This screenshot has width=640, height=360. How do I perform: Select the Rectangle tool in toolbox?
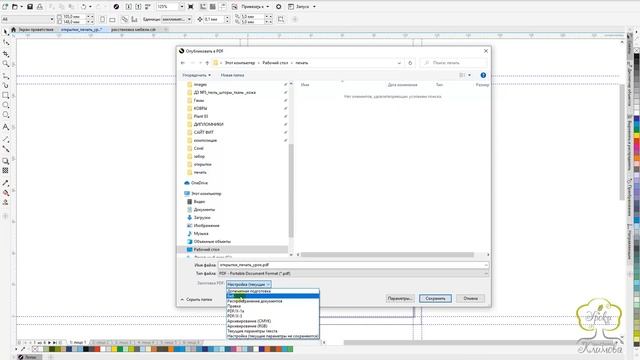click(5, 95)
